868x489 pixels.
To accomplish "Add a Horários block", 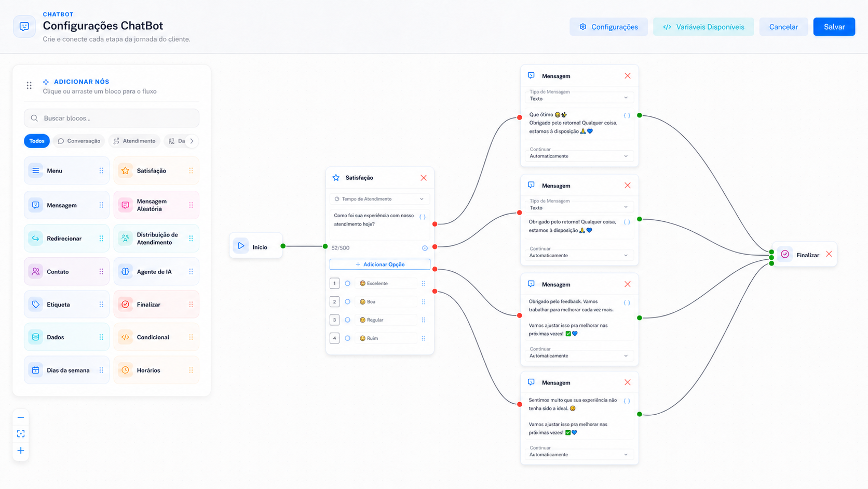I will click(156, 371).
